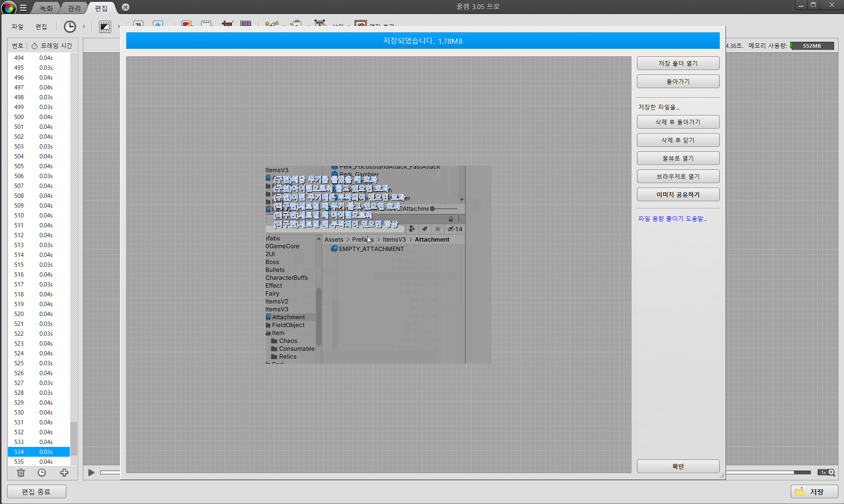The width and height of the screenshot is (844, 504).
Task: Click the 브라우저로 열기 button
Action: click(678, 177)
